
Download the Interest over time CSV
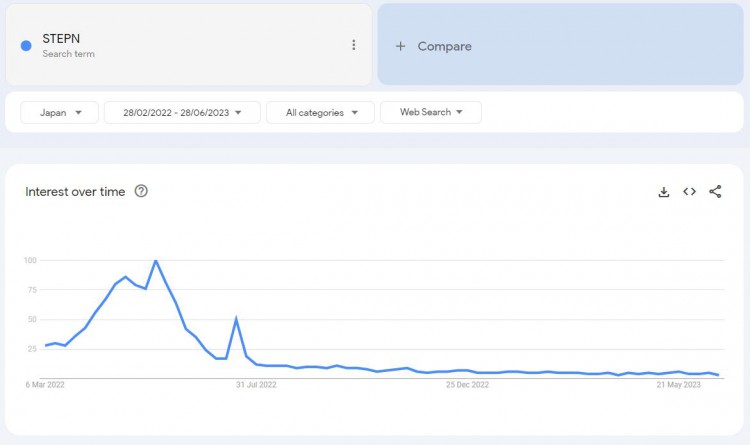[663, 192]
